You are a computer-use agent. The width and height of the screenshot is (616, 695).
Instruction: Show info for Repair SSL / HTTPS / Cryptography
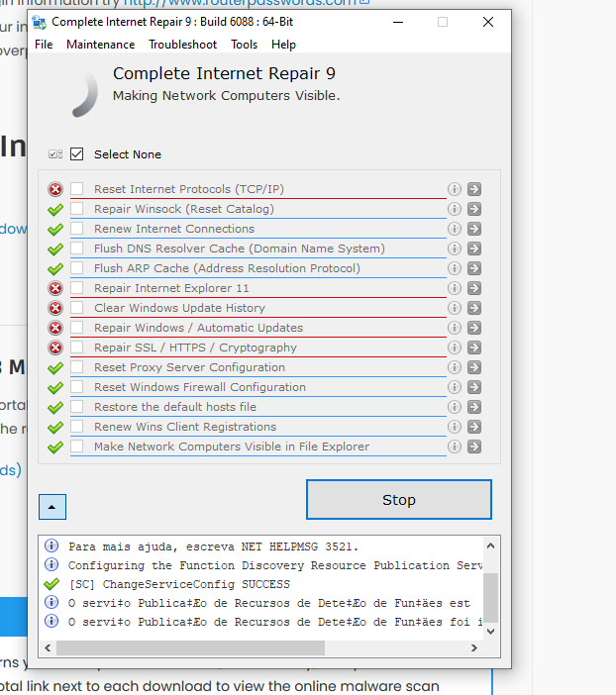click(455, 347)
